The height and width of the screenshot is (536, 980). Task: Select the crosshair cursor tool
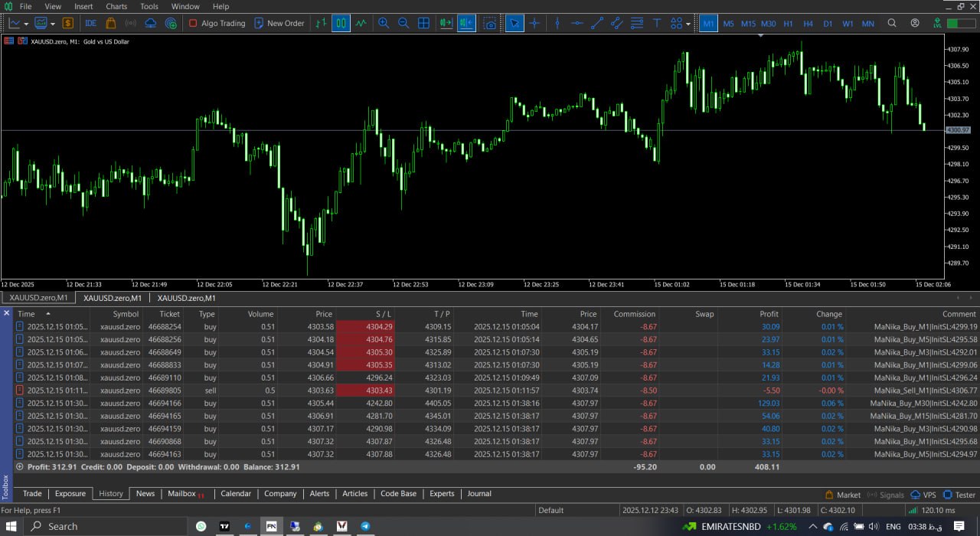coord(534,23)
